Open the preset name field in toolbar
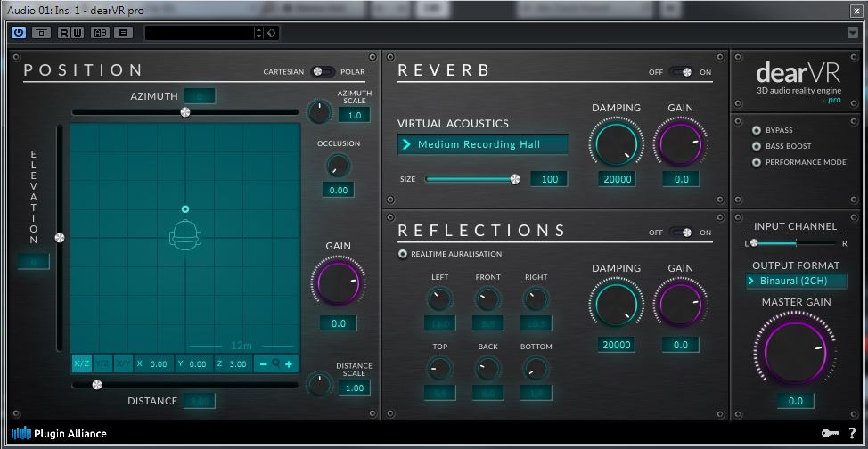The height and width of the screenshot is (449, 868). click(199, 33)
